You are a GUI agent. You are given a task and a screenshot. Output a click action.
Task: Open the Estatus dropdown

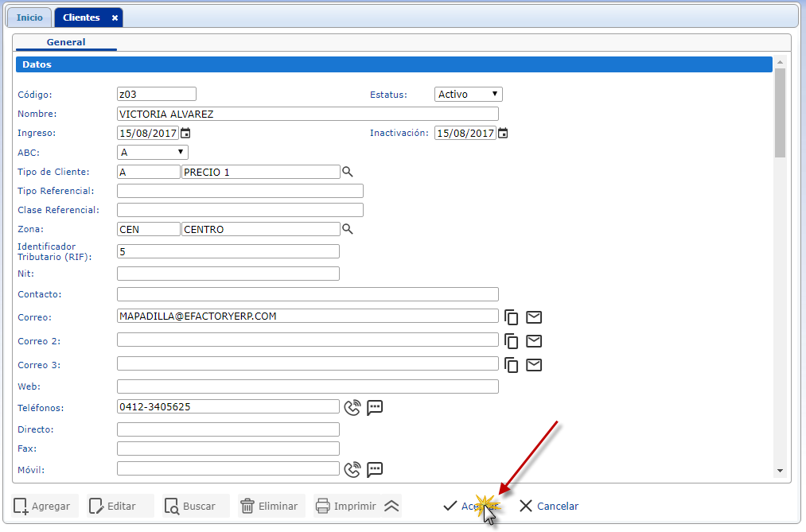469,95
